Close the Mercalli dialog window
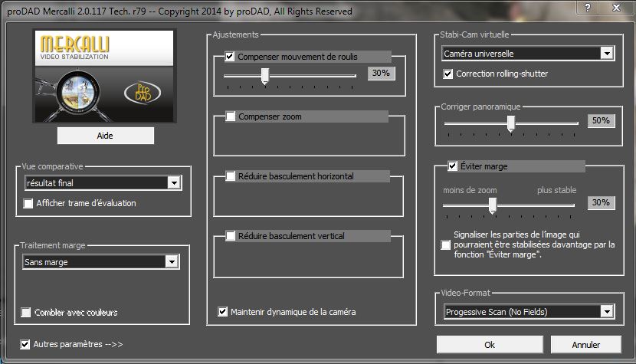 [617, 8]
